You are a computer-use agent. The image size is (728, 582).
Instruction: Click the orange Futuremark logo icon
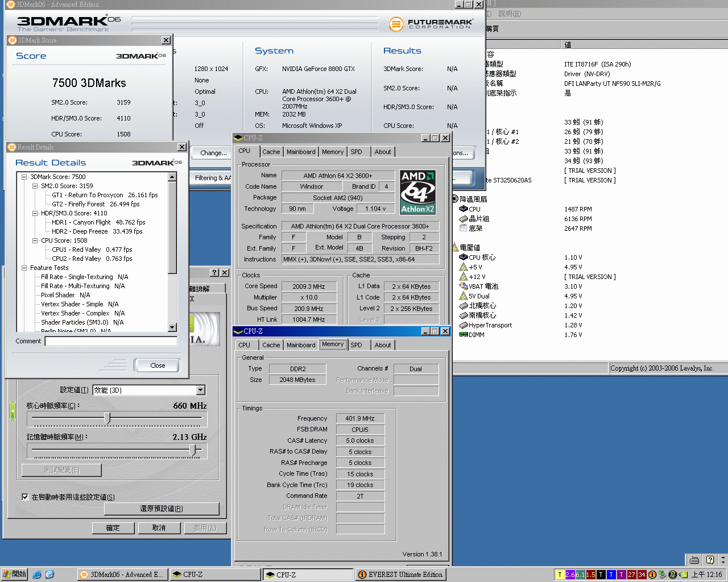(396, 24)
